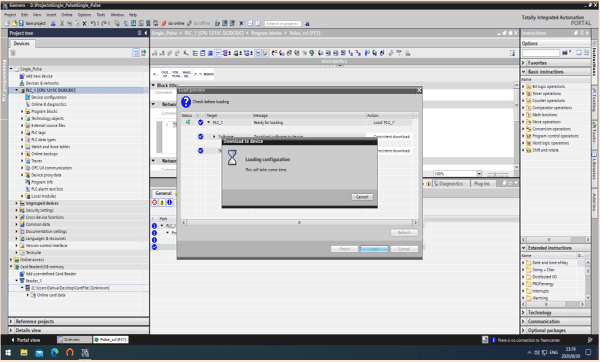Collapse the Project tree with arrow icon
The image size is (600, 362).
pos(146,33)
